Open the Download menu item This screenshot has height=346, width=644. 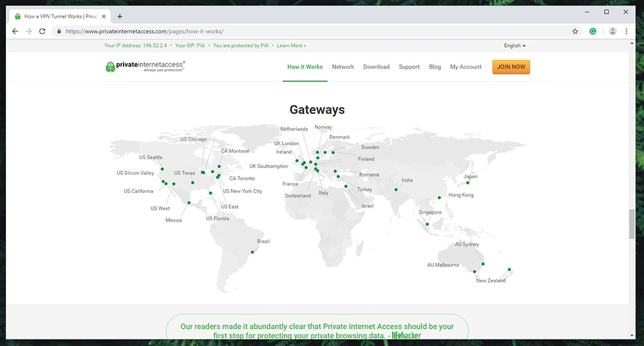click(x=376, y=66)
